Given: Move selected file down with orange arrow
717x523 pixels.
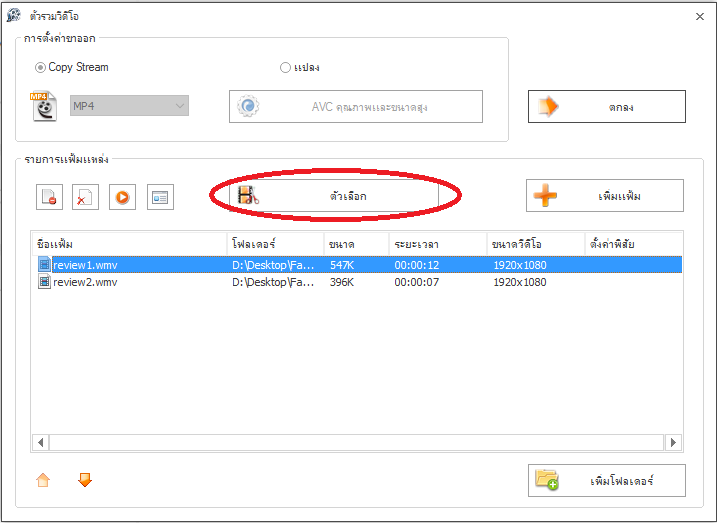Looking at the screenshot, I should pos(85,480).
